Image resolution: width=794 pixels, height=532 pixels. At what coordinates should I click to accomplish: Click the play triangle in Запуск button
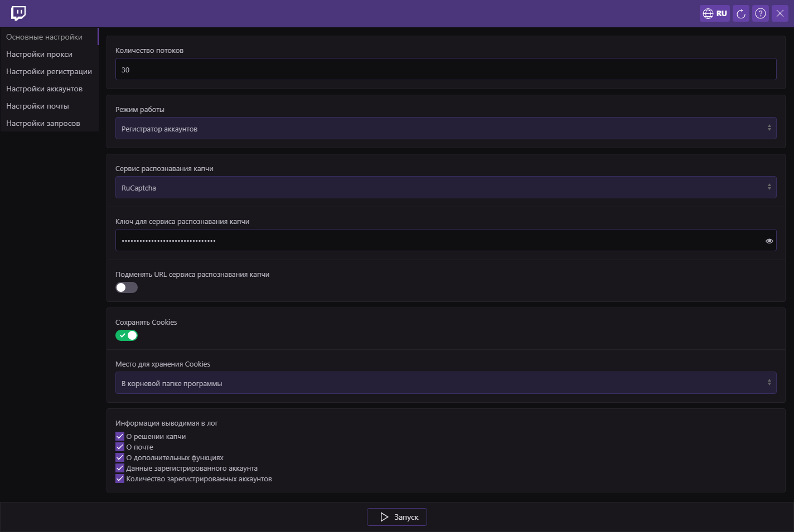click(x=384, y=517)
